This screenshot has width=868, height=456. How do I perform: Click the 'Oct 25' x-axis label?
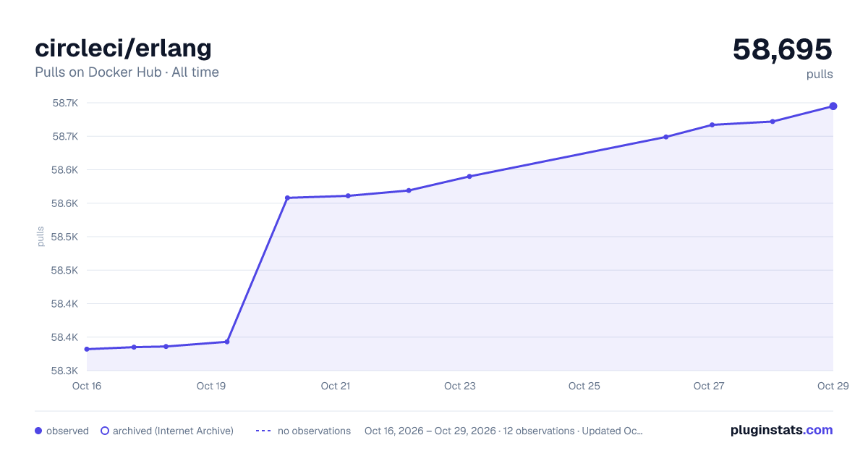coord(584,386)
